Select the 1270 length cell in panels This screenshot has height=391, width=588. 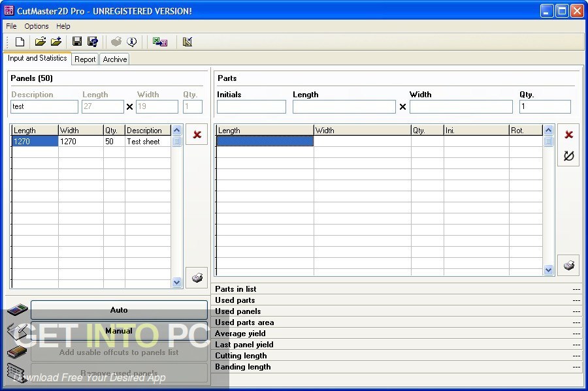(35, 141)
